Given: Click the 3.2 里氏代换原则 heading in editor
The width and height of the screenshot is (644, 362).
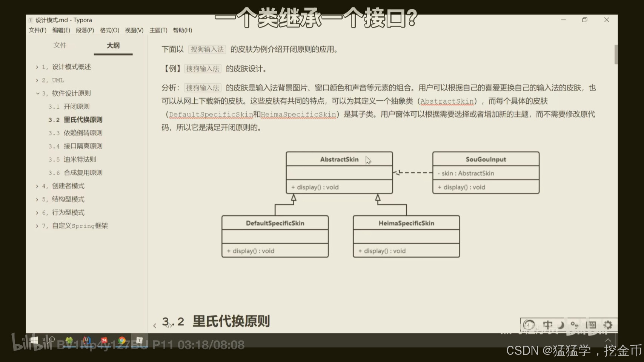Looking at the screenshot, I should pos(216,321).
